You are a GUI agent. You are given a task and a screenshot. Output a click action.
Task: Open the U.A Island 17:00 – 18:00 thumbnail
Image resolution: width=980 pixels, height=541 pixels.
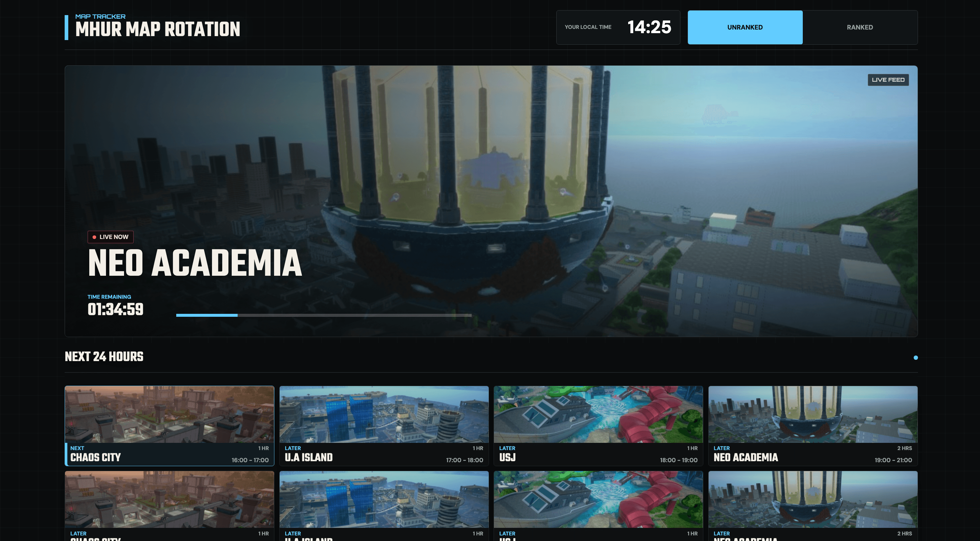click(x=384, y=414)
